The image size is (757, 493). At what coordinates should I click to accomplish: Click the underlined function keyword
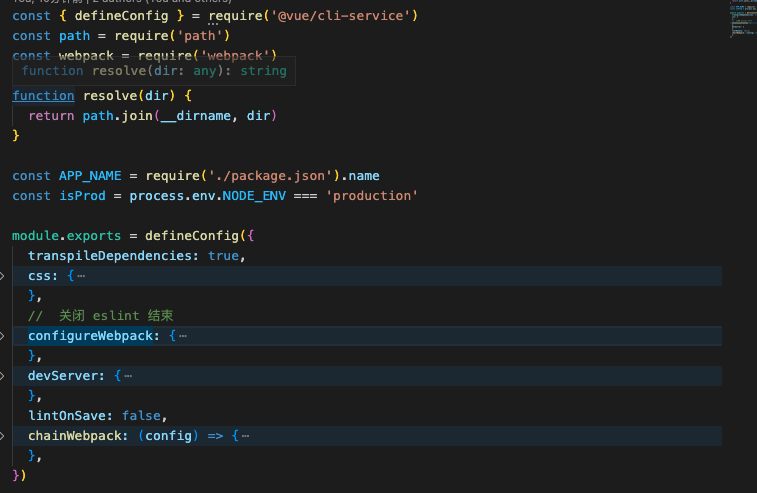click(43, 96)
